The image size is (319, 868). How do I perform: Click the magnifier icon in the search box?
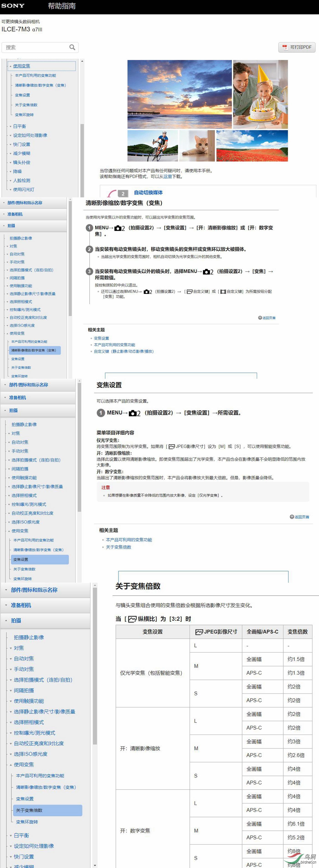click(72, 47)
